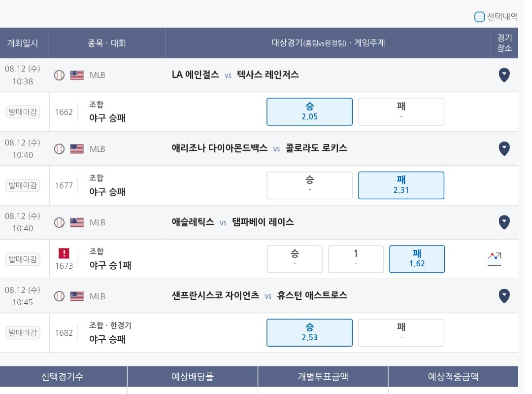This screenshot has height=394, width=532.
Task: Click the odds trend chart icon
Action: coord(495,259)
